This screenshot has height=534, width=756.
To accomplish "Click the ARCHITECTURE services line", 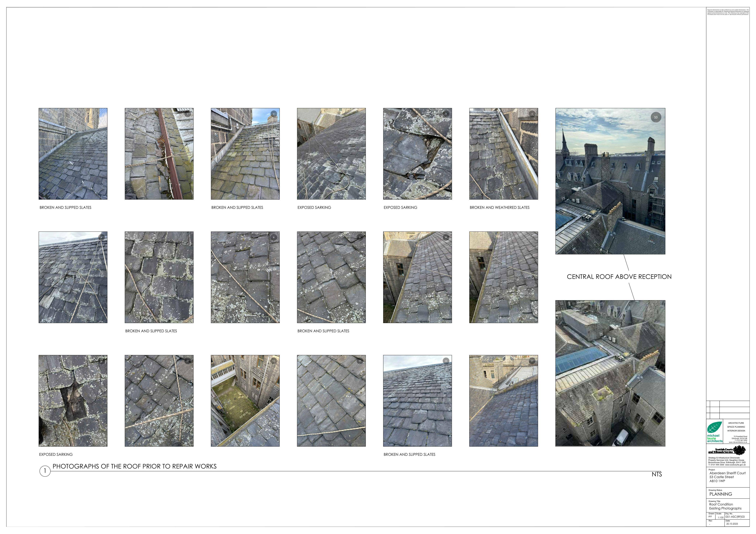I will (736, 423).
